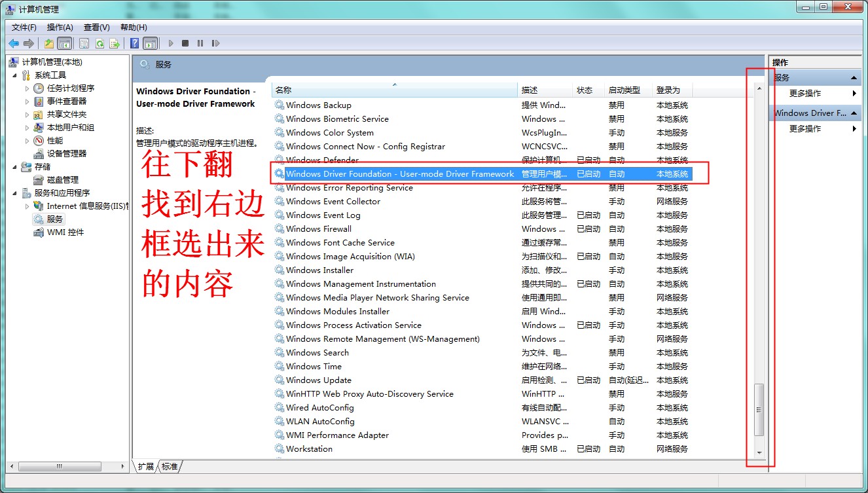Select WMI 控件 in the tree

click(65, 232)
